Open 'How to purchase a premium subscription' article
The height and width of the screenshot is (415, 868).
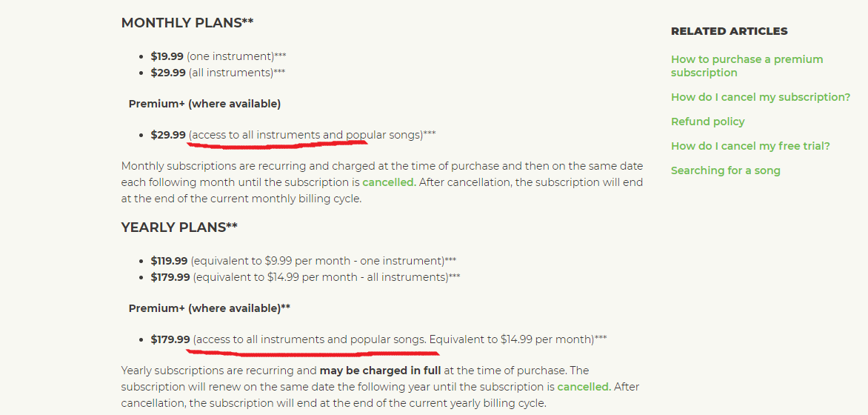(747, 66)
